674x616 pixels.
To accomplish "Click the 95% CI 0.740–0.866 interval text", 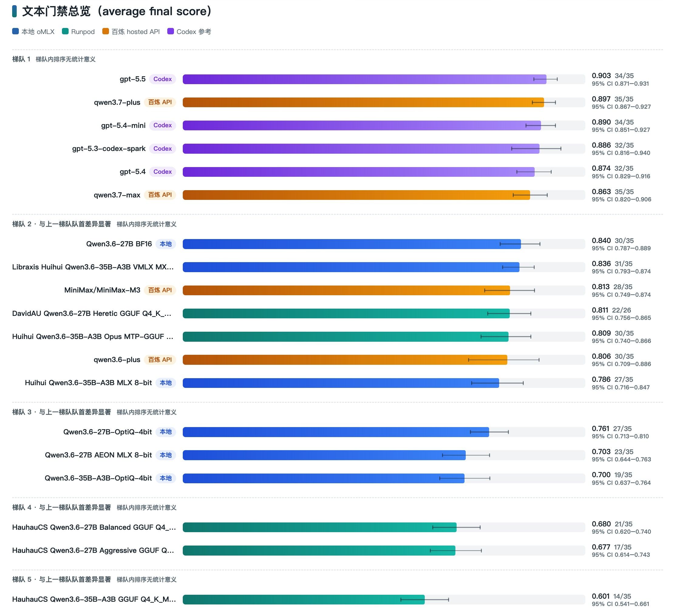I will coord(621,341).
